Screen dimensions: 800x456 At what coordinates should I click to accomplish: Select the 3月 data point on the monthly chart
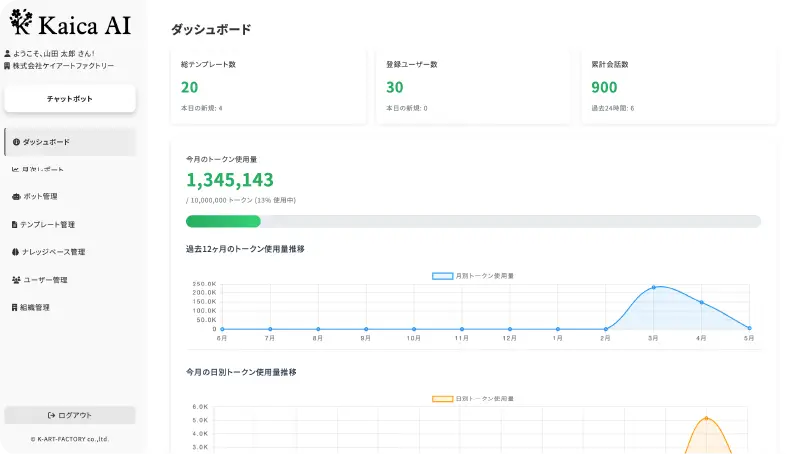654,288
